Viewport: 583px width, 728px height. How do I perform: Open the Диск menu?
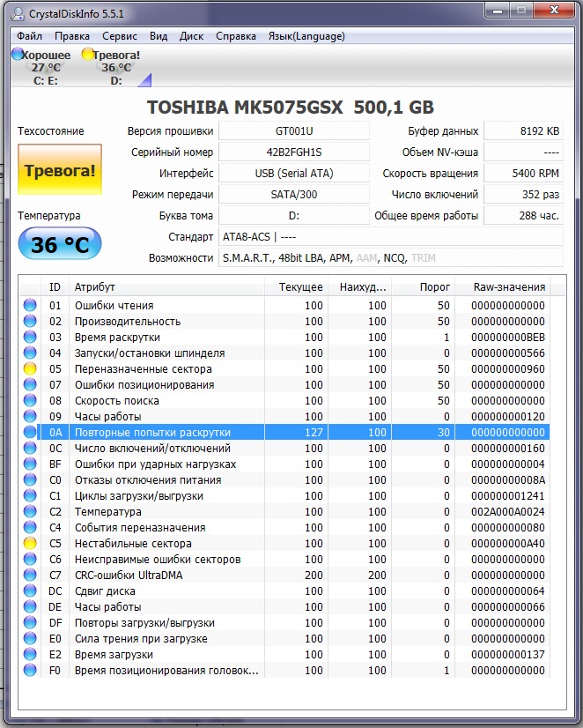pyautogui.click(x=191, y=36)
